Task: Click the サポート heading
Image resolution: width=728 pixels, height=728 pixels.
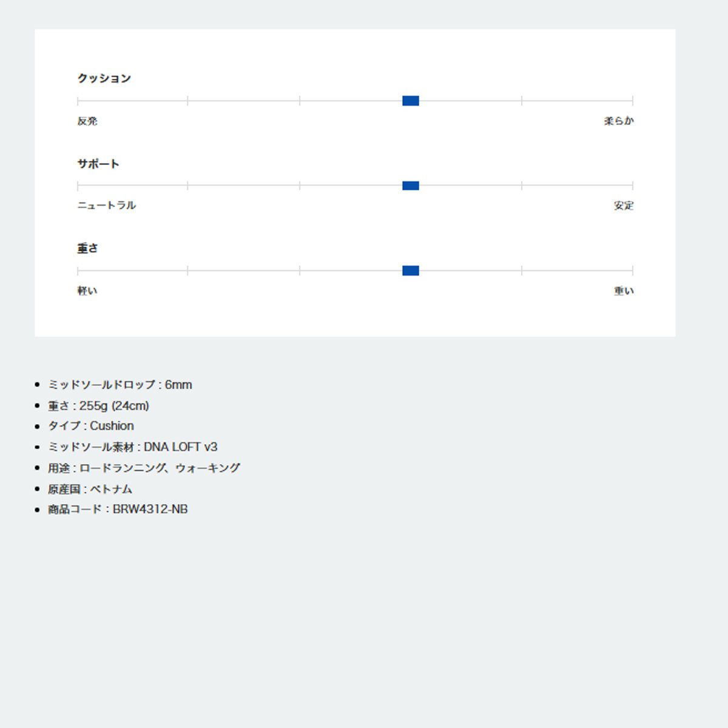Action: pyautogui.click(x=98, y=164)
